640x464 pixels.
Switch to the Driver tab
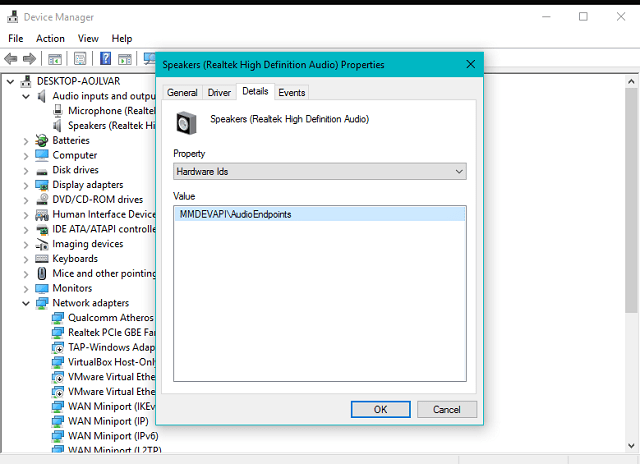click(219, 93)
